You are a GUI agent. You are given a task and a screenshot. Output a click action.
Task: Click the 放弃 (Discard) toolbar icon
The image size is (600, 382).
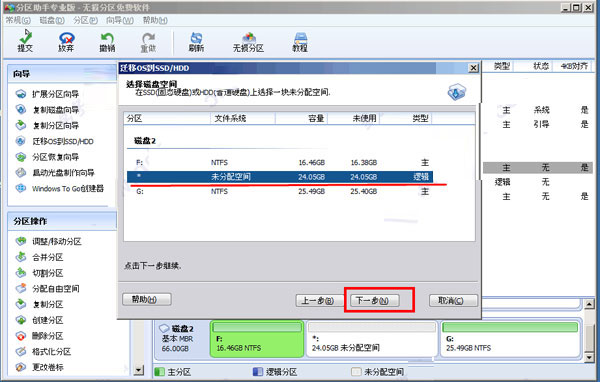66,42
